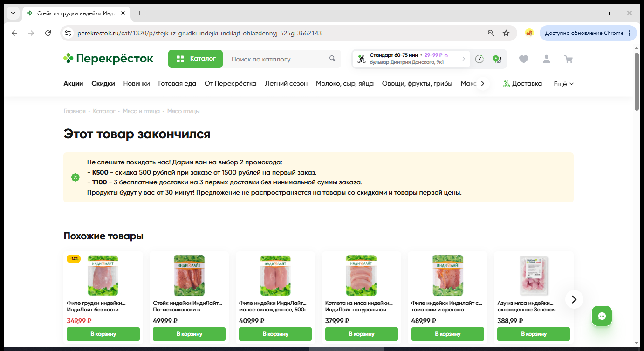Expand the Ещё dropdown

(x=563, y=84)
